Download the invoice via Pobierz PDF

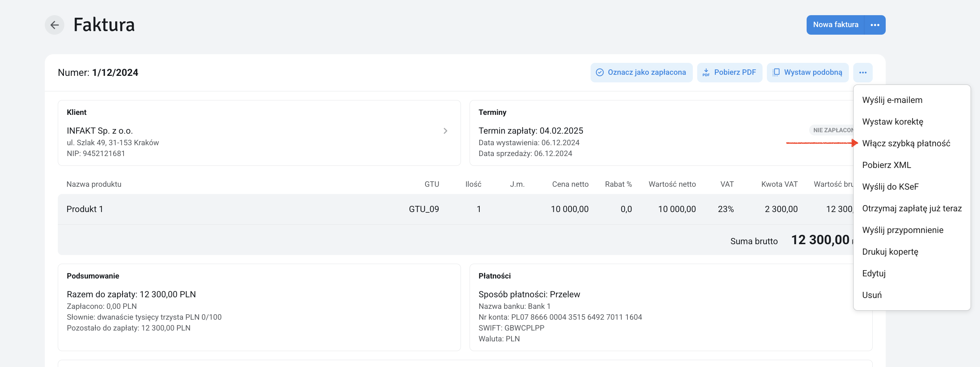[729, 72]
